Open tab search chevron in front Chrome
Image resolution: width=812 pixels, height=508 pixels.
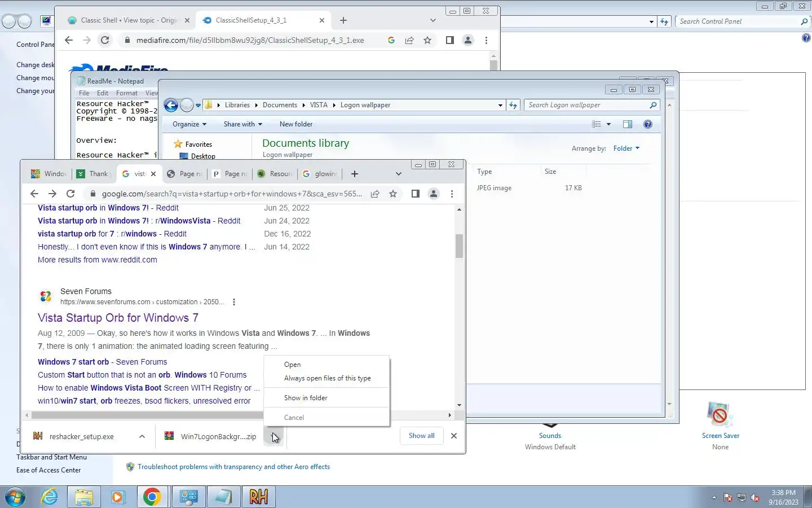point(399,174)
